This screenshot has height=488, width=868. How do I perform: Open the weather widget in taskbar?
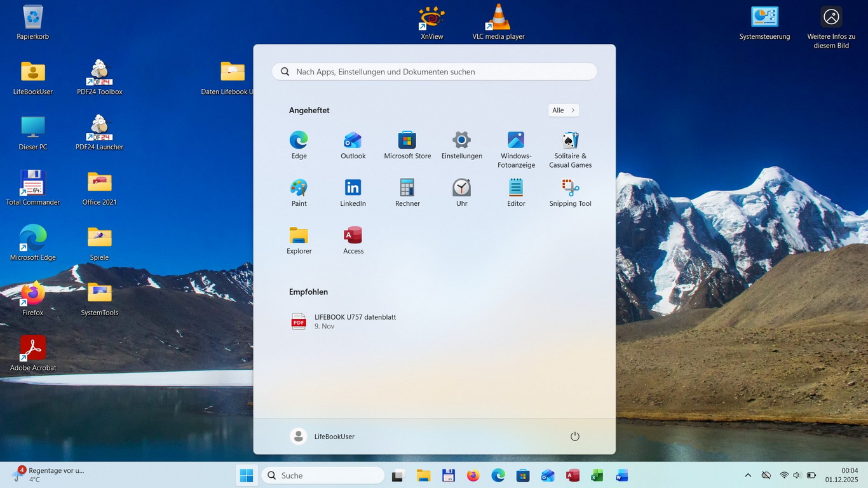tap(48, 475)
